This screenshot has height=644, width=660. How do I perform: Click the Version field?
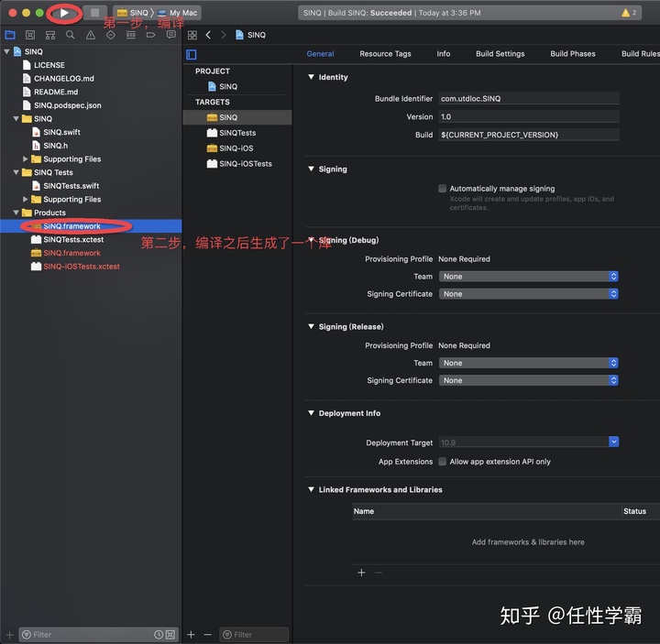[529, 116]
